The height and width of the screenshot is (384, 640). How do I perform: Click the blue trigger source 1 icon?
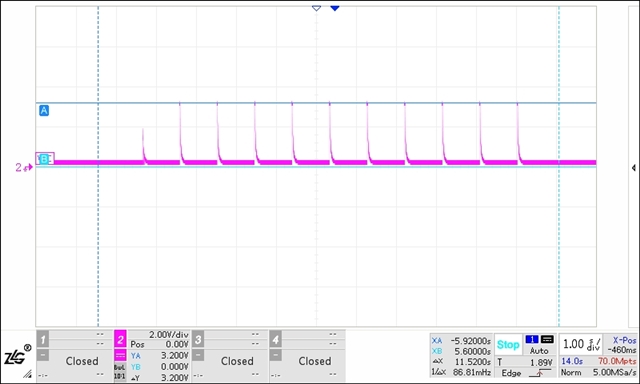pyautogui.click(x=532, y=340)
